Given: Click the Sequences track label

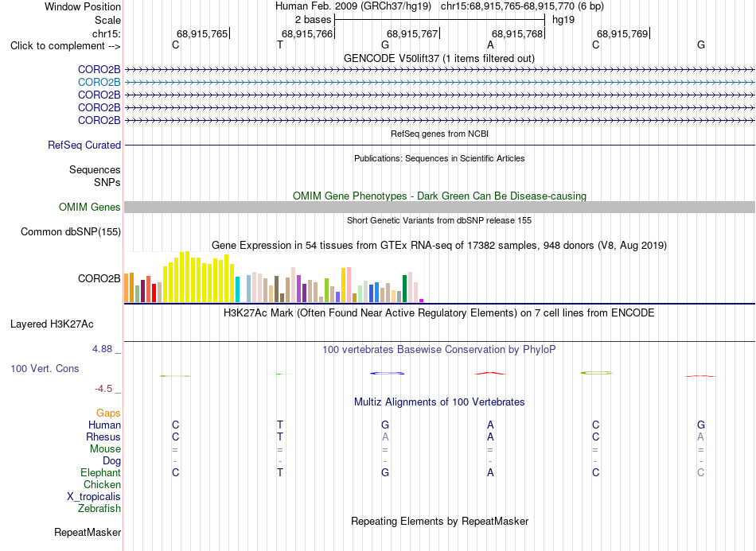Looking at the screenshot, I should click(x=95, y=169).
